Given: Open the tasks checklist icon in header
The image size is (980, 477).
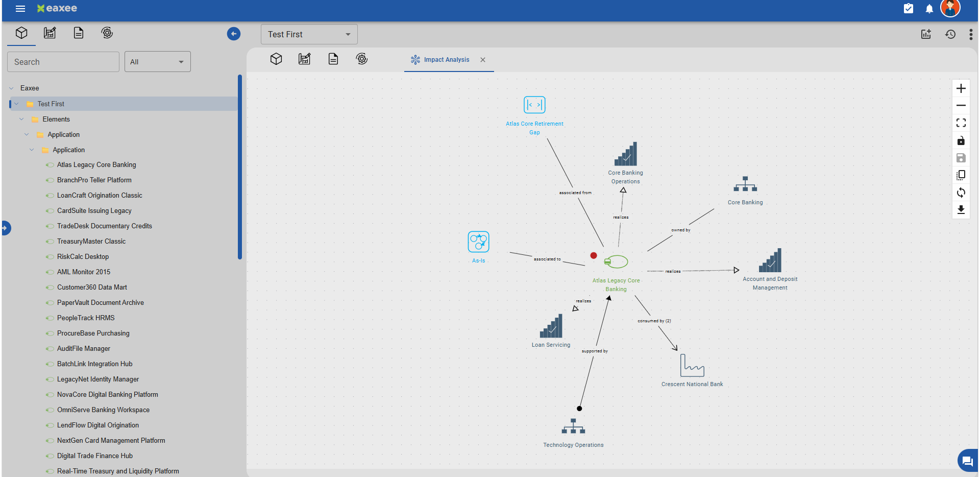Looking at the screenshot, I should click(x=909, y=8).
